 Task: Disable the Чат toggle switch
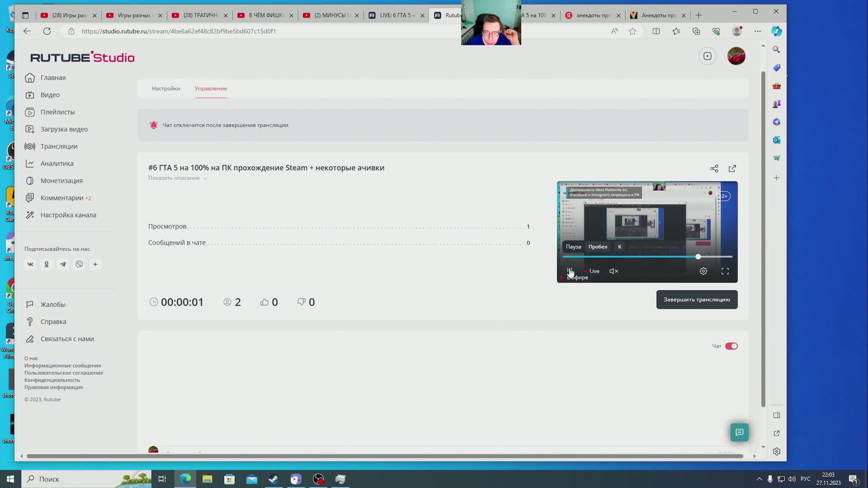(731, 346)
